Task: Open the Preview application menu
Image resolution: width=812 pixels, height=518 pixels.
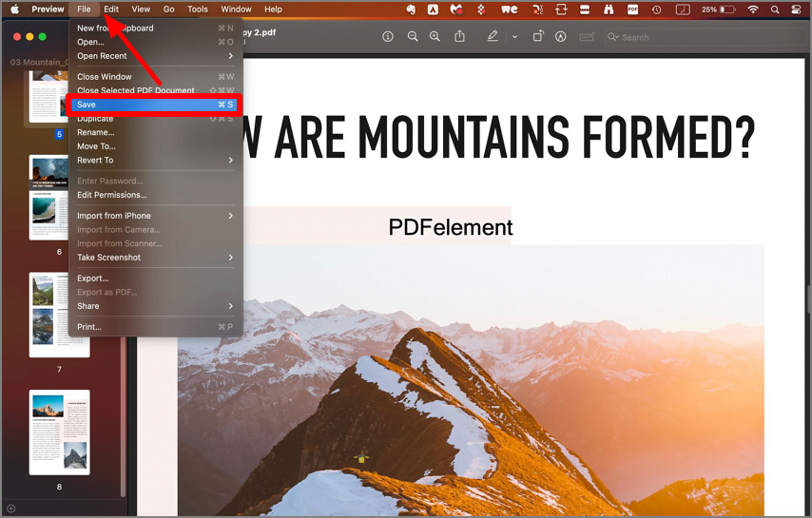Action: [x=48, y=10]
